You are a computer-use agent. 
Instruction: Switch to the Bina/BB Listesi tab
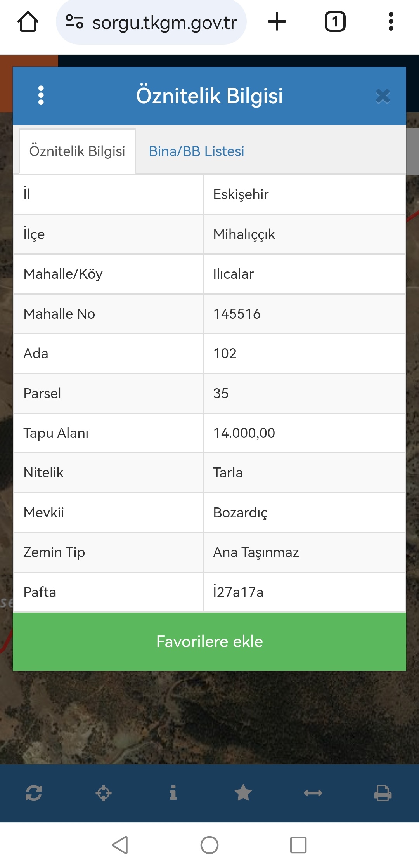[x=196, y=151]
